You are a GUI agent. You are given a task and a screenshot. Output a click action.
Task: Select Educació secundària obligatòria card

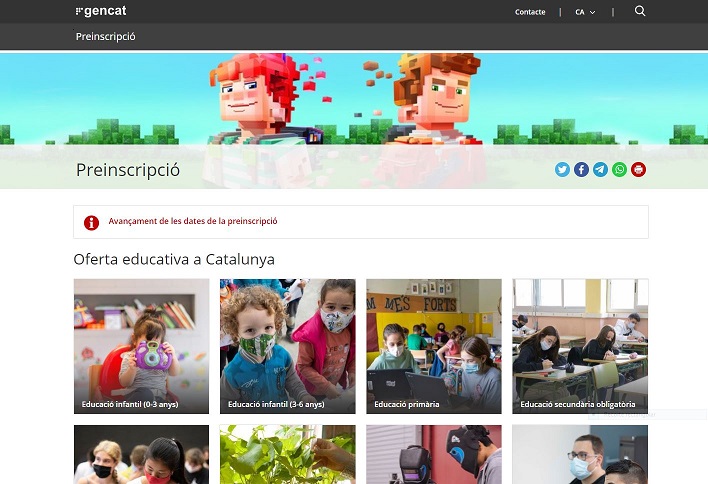click(x=580, y=346)
